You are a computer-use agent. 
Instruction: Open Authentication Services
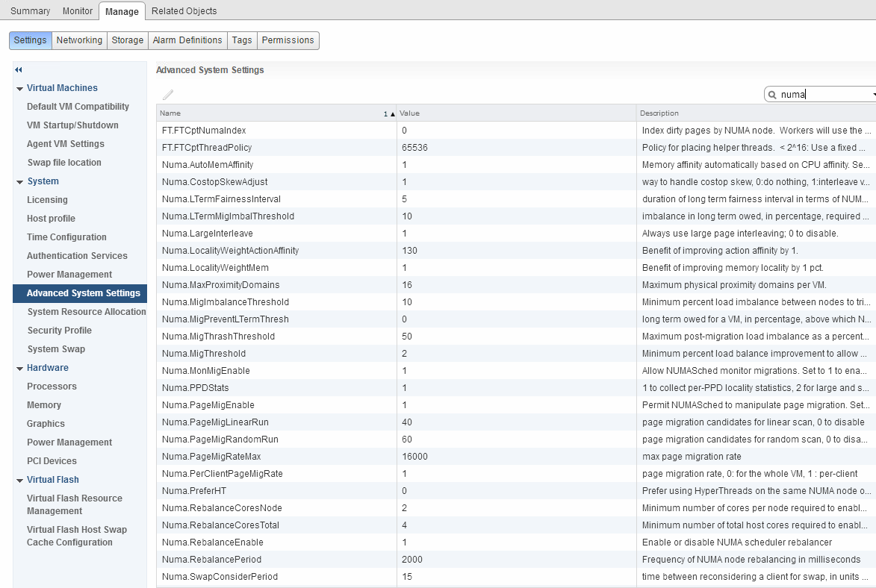tap(77, 256)
